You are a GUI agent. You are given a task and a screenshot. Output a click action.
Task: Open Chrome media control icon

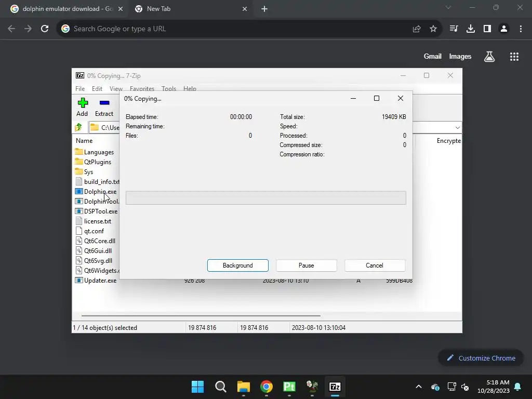(x=454, y=29)
